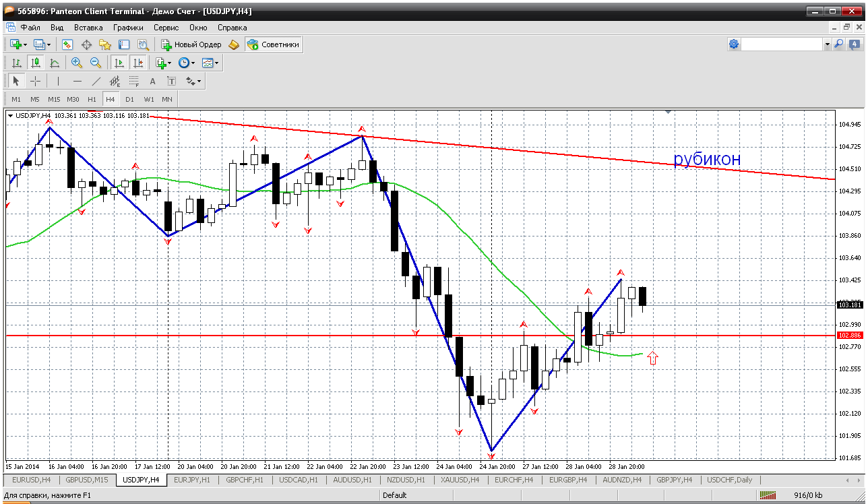
Task: Draw a vertical line
Action: [x=58, y=81]
